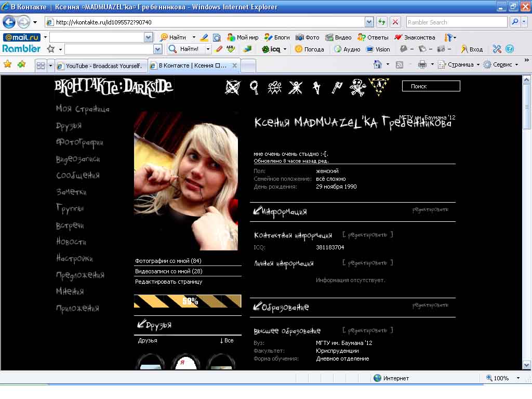
Task: Open Моя Страница in sidebar
Action: 83,109
